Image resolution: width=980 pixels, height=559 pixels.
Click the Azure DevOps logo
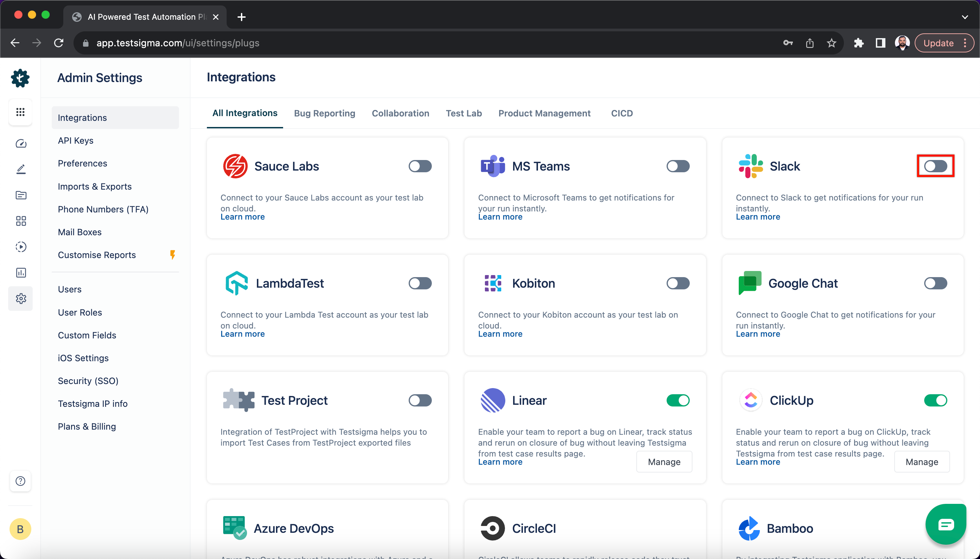235,528
